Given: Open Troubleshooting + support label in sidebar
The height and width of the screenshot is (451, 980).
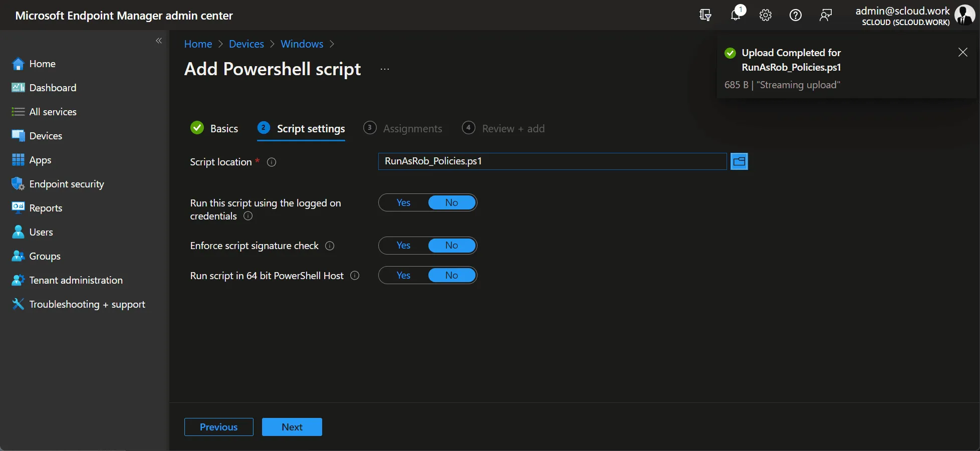Looking at the screenshot, I should (x=87, y=304).
